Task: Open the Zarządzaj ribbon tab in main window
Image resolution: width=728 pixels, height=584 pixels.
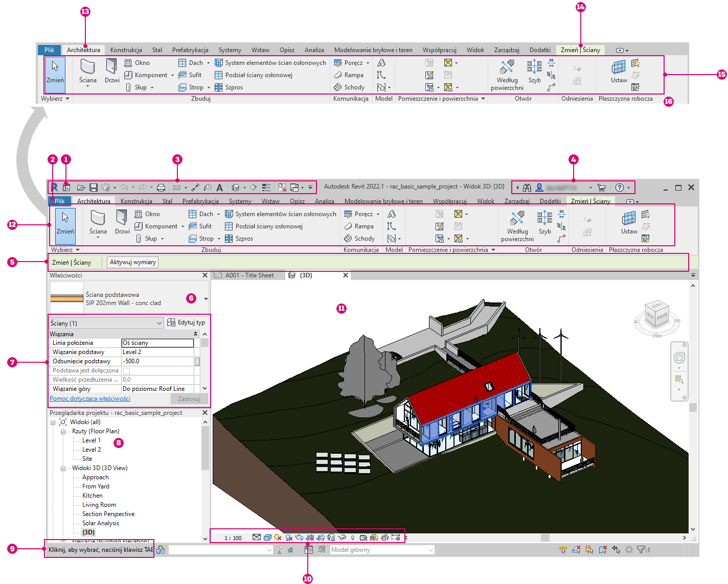Action: pyautogui.click(x=517, y=201)
